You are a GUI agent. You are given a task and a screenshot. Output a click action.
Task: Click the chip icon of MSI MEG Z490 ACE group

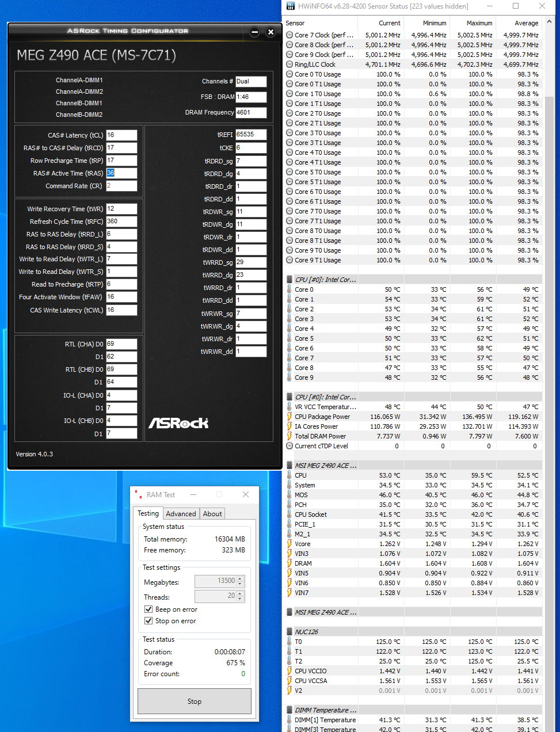coord(289,466)
